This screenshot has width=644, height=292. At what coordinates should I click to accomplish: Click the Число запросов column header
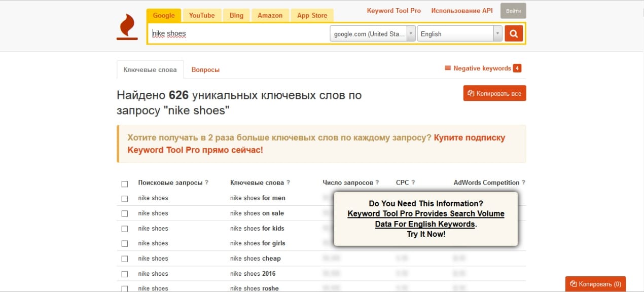348,182
